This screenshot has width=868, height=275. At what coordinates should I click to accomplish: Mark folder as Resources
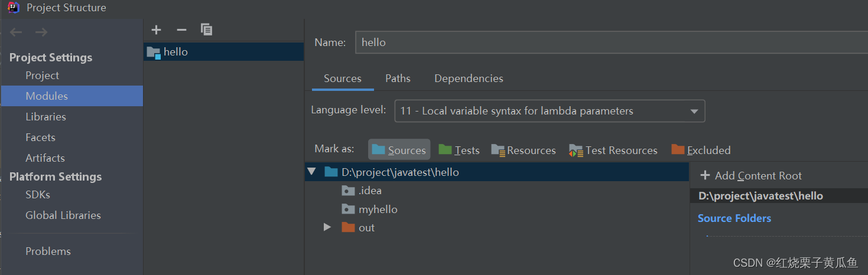click(x=524, y=150)
